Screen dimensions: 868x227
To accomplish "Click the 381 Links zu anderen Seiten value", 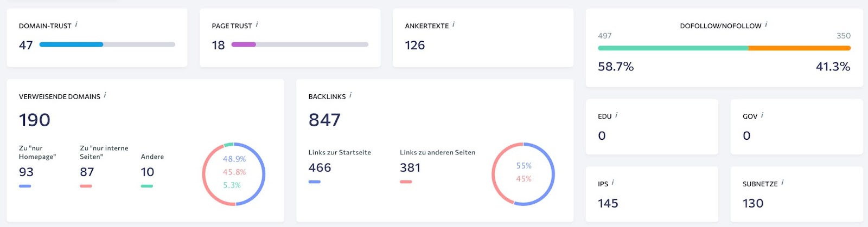I will tap(410, 168).
